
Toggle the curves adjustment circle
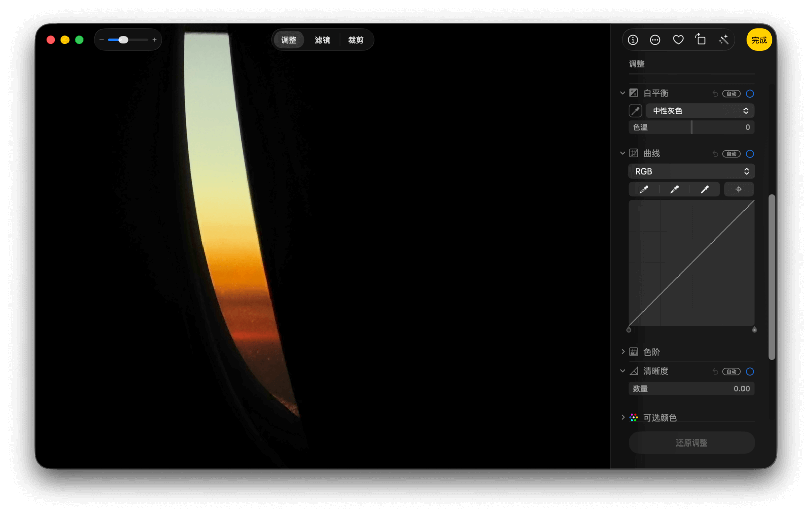click(x=750, y=154)
